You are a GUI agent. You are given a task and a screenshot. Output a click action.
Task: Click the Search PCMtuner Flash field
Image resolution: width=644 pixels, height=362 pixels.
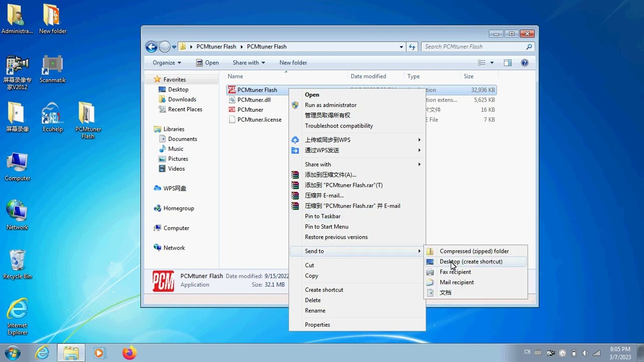[x=478, y=47]
